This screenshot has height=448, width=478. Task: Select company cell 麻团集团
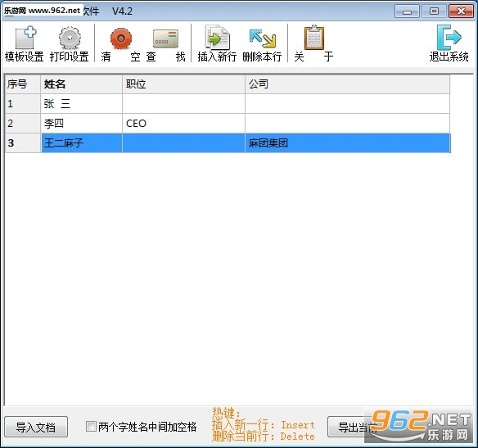pyautogui.click(x=348, y=143)
